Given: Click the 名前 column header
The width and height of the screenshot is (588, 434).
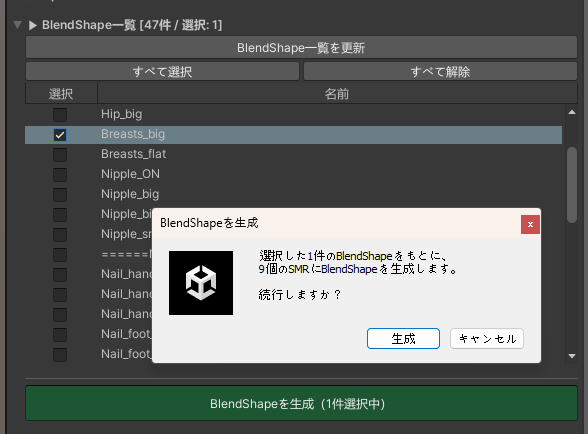Looking at the screenshot, I should [x=337, y=93].
